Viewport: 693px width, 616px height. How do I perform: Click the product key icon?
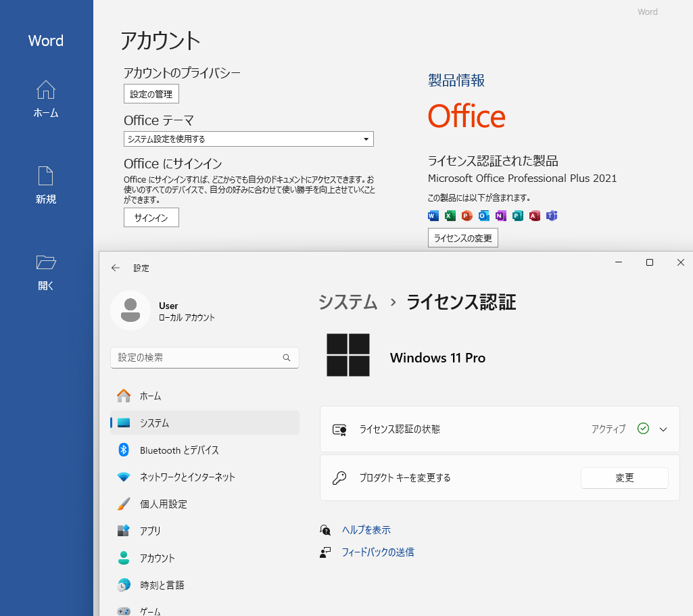pyautogui.click(x=339, y=477)
